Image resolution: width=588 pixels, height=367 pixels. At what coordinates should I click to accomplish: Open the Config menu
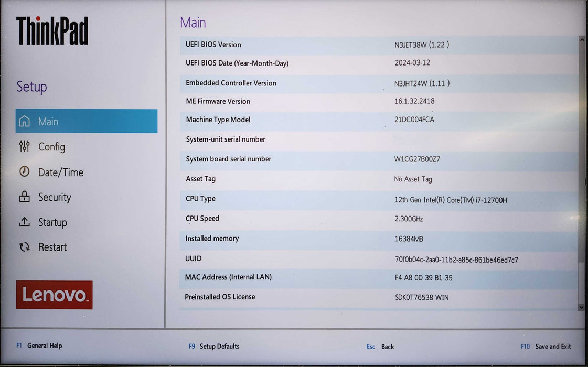(x=52, y=147)
